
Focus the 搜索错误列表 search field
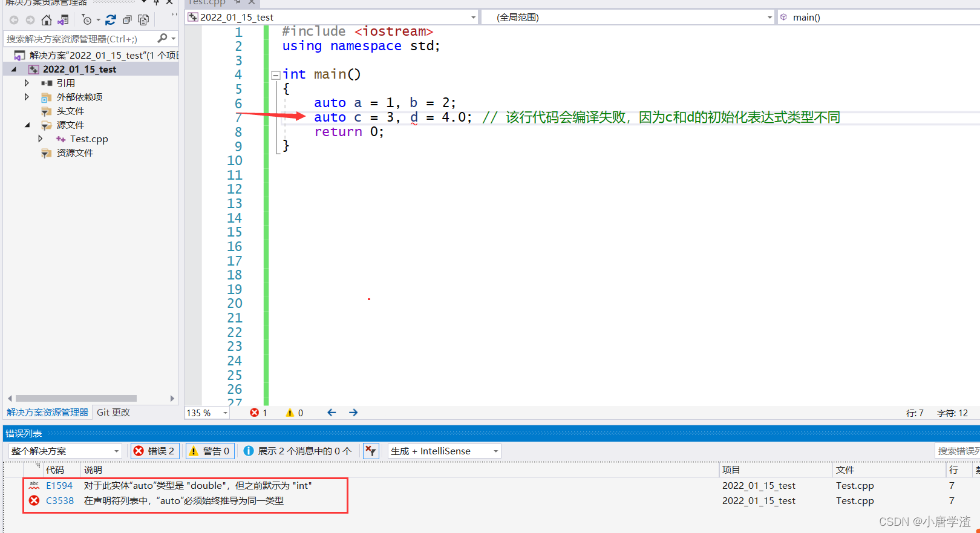point(958,451)
